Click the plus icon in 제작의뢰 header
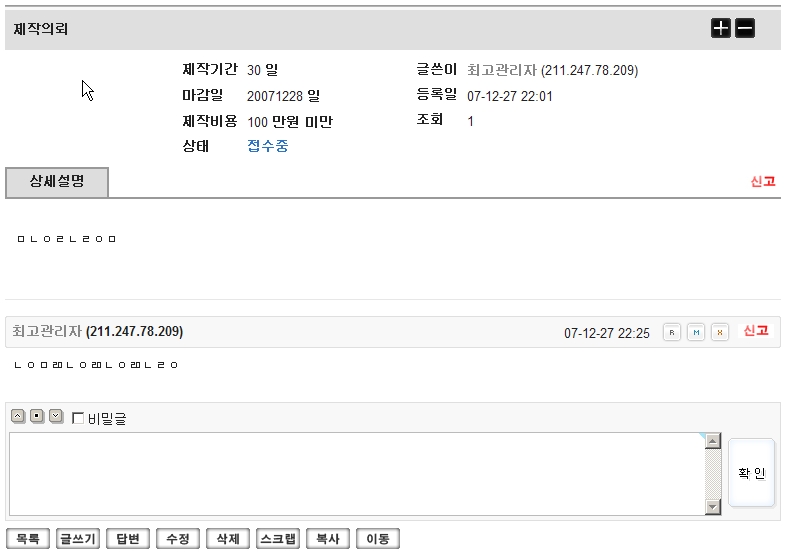The image size is (786, 556). coord(721,29)
